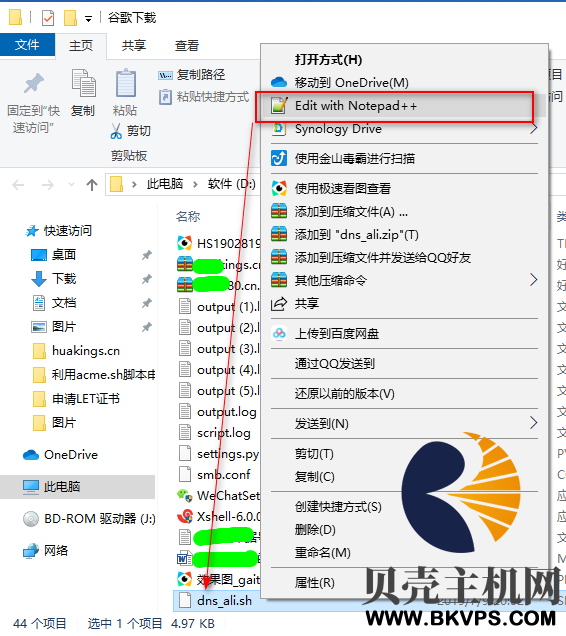566x636 pixels.
Task: Switch to the 查看 ribbon tab
Action: (x=187, y=45)
